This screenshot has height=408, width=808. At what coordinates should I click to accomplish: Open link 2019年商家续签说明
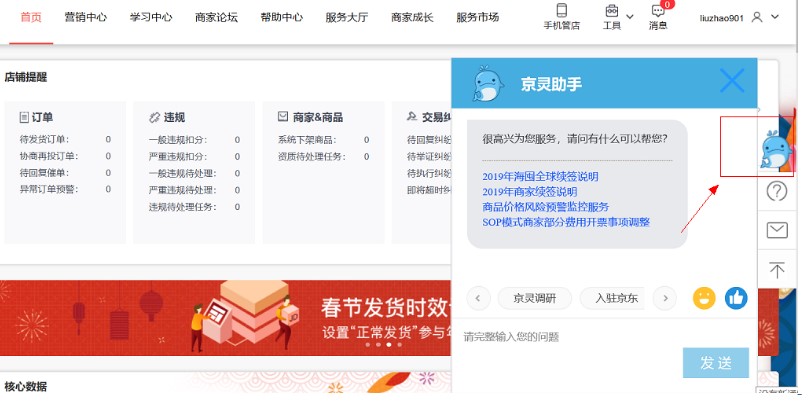pyautogui.click(x=529, y=192)
